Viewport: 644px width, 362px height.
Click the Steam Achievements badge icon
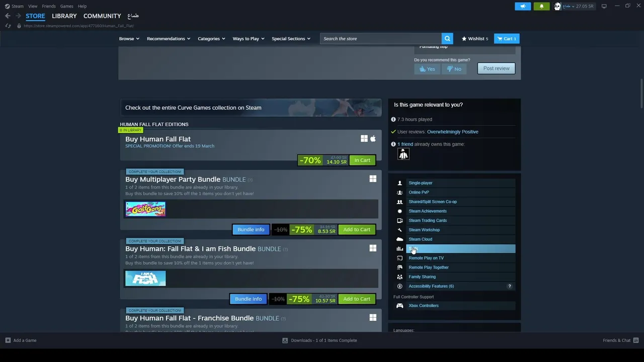click(x=399, y=211)
